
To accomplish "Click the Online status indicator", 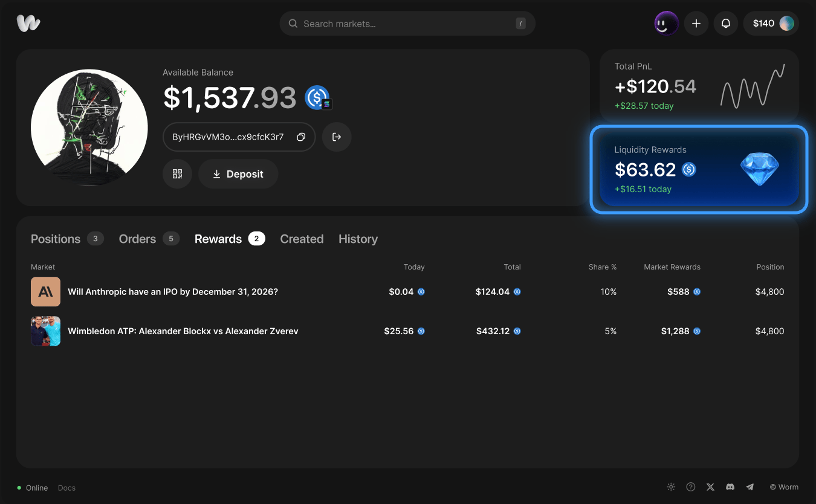I will tap(33, 488).
